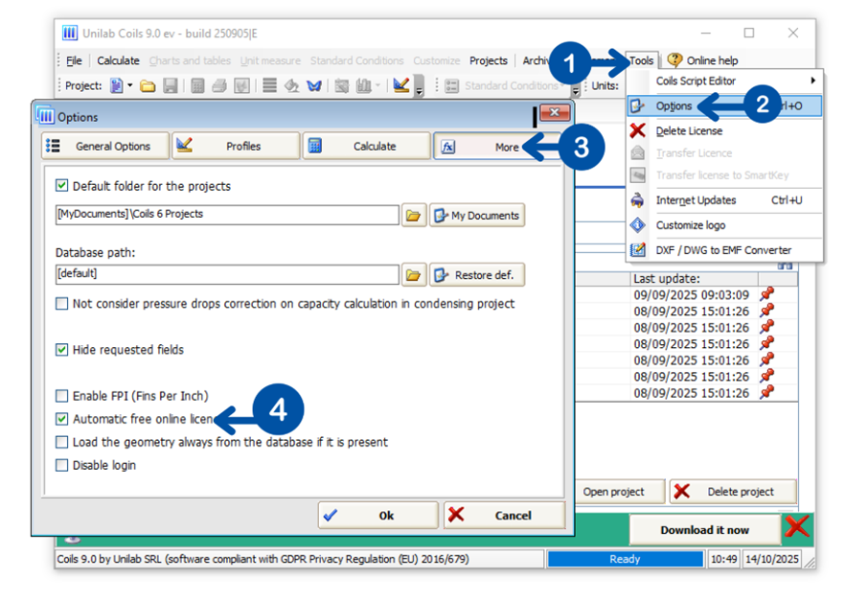Image resolution: width=868 pixels, height=602 pixels.
Task: Click the Online help question mark icon
Action: point(674,59)
